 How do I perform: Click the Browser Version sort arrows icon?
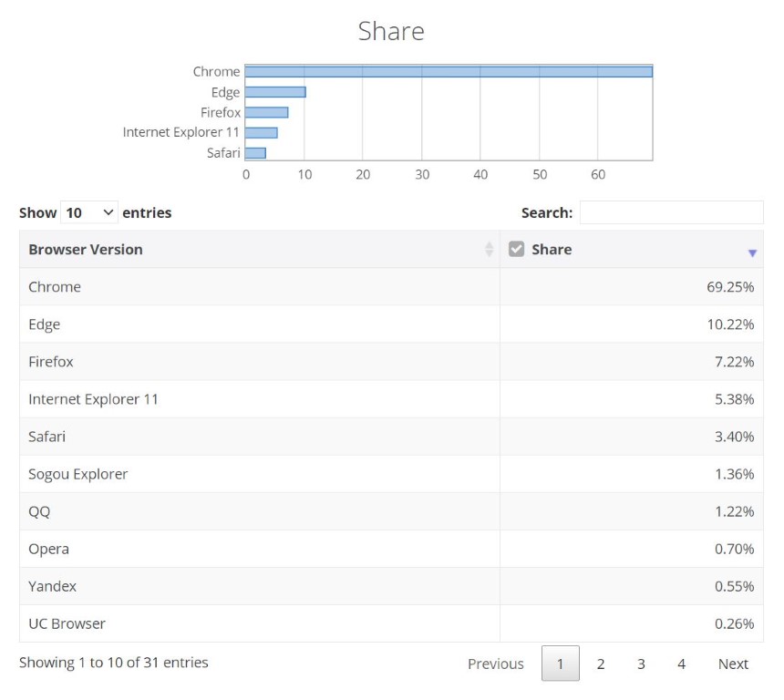489,249
